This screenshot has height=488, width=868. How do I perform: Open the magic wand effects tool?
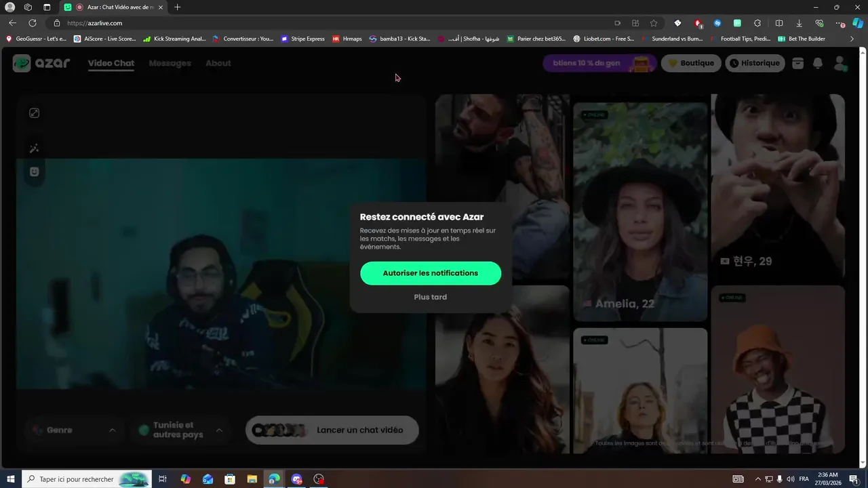pos(35,148)
